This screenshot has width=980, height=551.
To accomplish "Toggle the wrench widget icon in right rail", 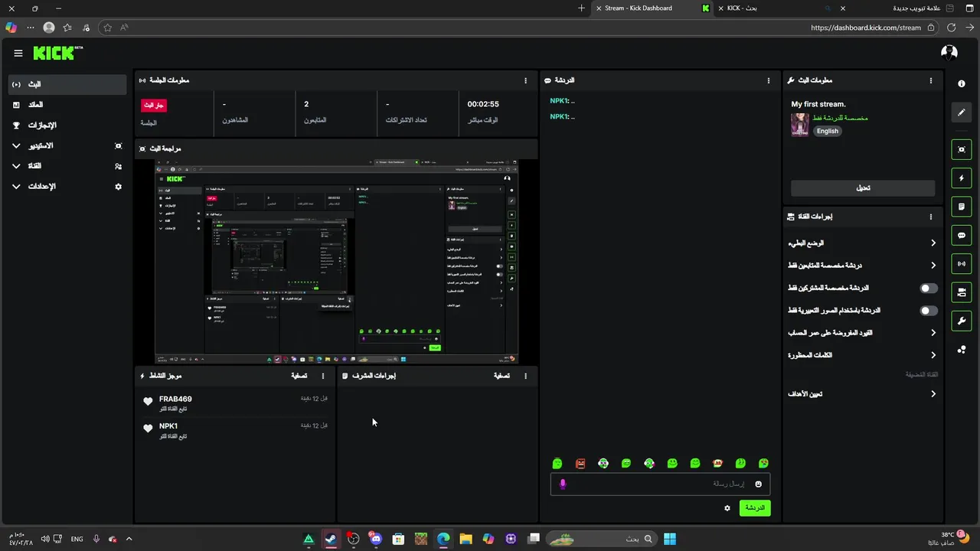I will click(962, 321).
